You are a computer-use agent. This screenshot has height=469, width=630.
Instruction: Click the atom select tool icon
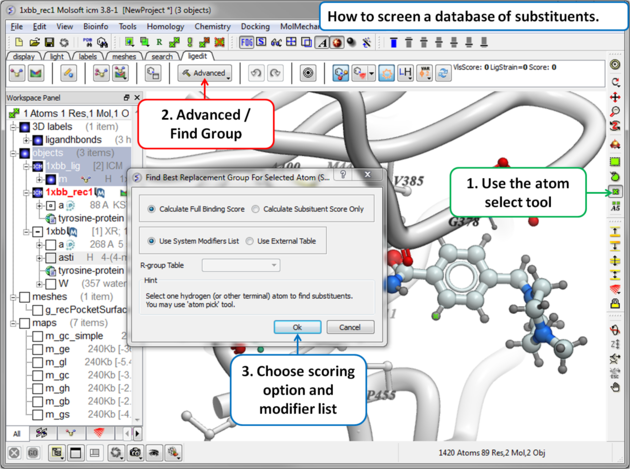coord(616,191)
